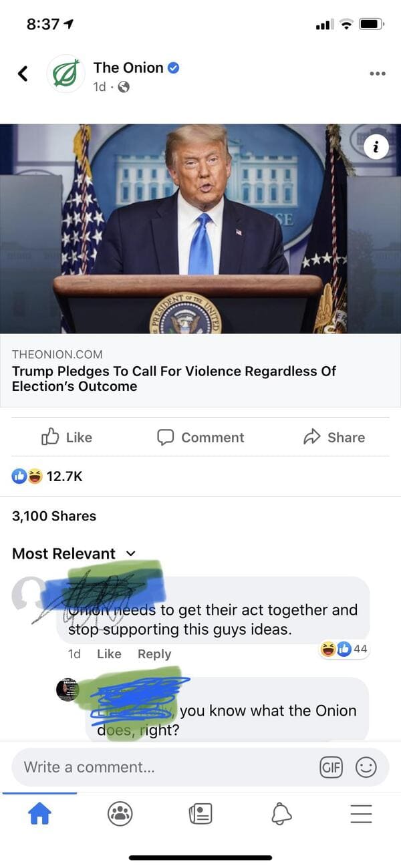
Task: Like the Onion post
Action: click(x=67, y=437)
